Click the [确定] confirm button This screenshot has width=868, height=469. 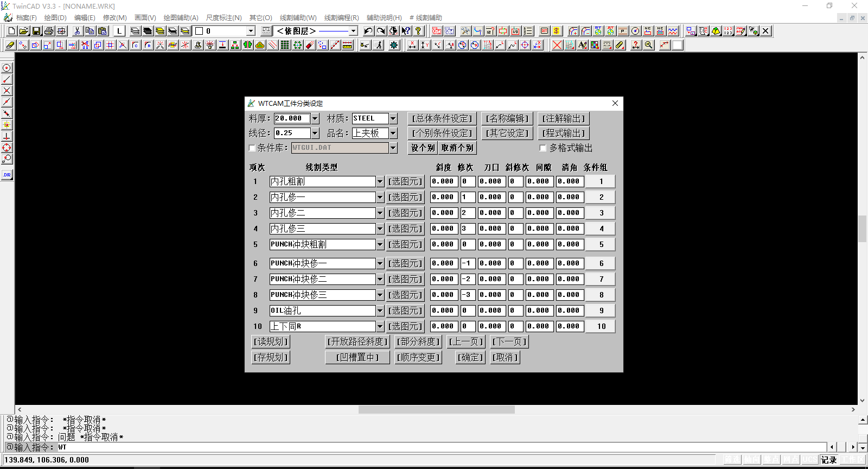470,357
